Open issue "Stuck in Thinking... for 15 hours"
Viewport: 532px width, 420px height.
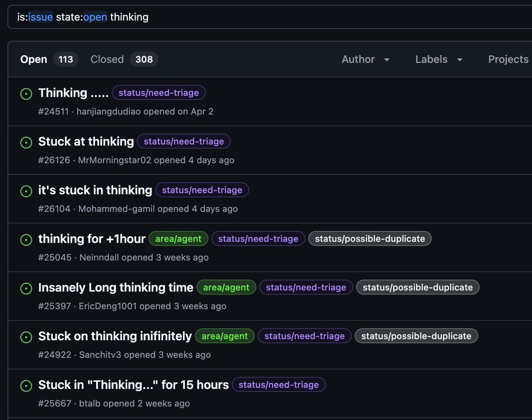click(x=133, y=385)
